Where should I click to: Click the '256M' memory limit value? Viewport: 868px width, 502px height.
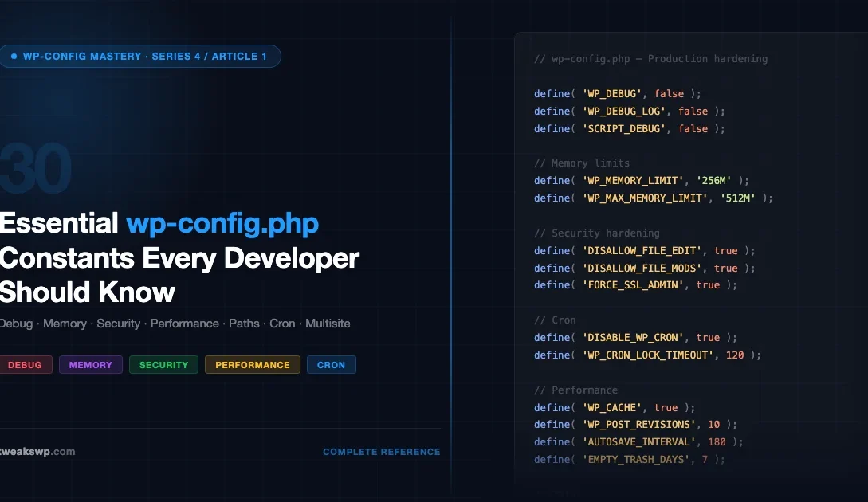[x=713, y=180]
